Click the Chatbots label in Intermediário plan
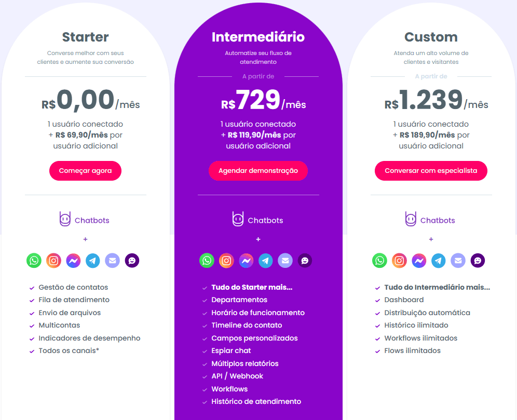 coord(265,220)
